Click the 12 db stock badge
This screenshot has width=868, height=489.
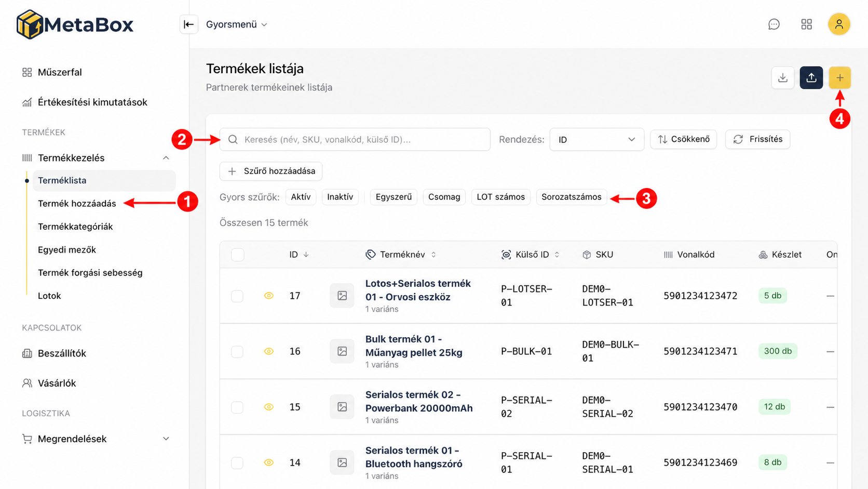coord(775,407)
